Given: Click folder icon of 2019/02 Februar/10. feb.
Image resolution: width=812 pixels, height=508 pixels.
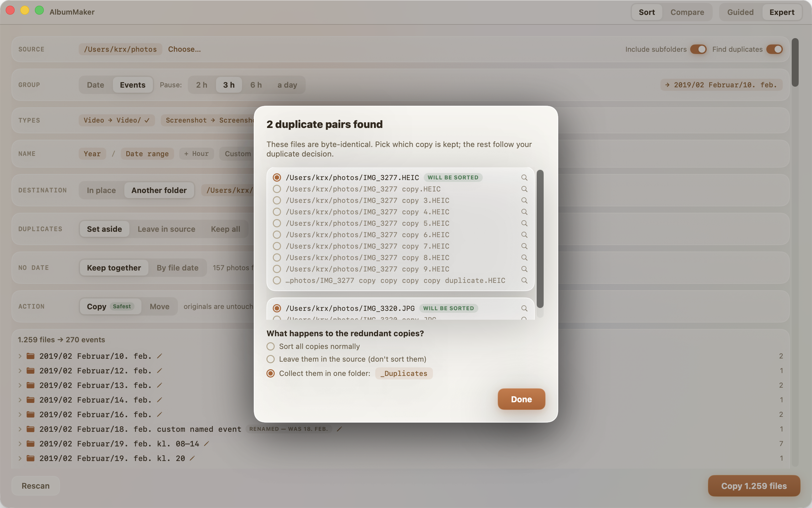Looking at the screenshot, I should point(30,356).
